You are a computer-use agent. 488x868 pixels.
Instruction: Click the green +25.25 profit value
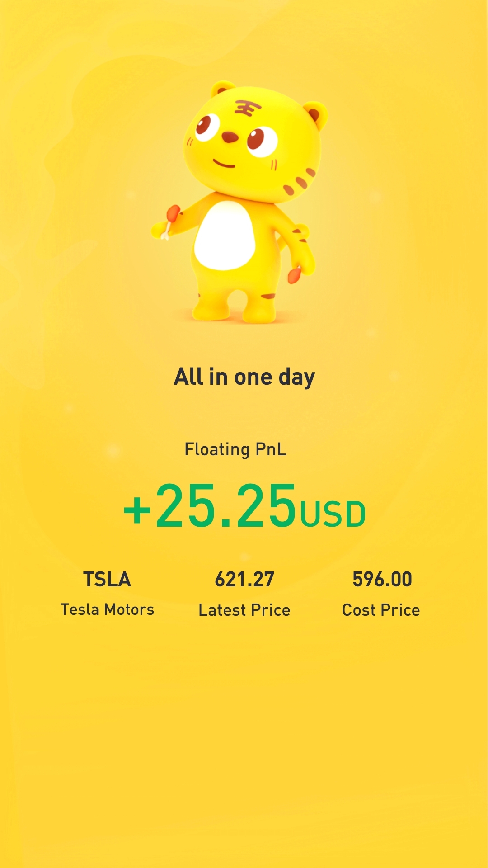[x=210, y=506]
